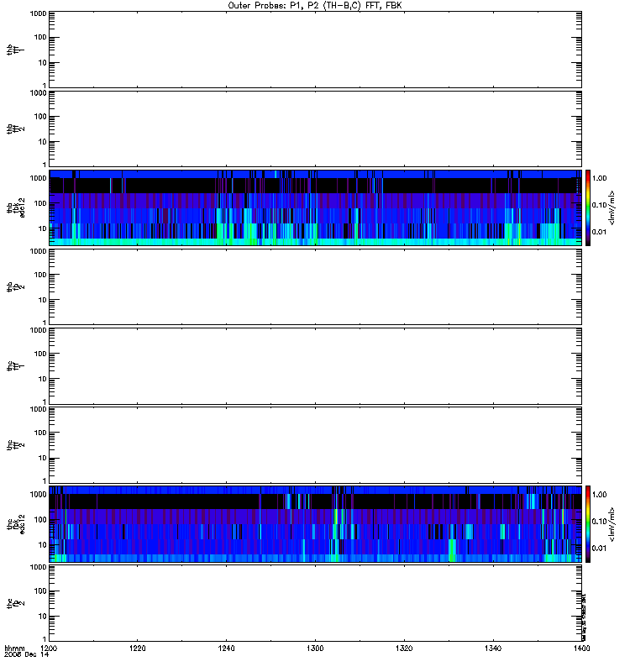
Task: Click the <|mV/m|> unit label of the thc color bar
Action: [612, 523]
